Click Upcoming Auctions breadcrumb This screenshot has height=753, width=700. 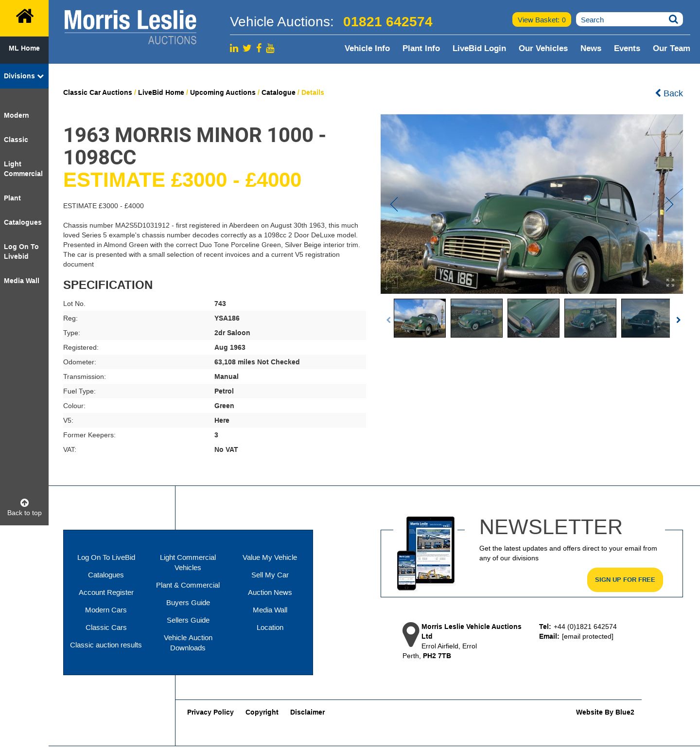point(223,92)
